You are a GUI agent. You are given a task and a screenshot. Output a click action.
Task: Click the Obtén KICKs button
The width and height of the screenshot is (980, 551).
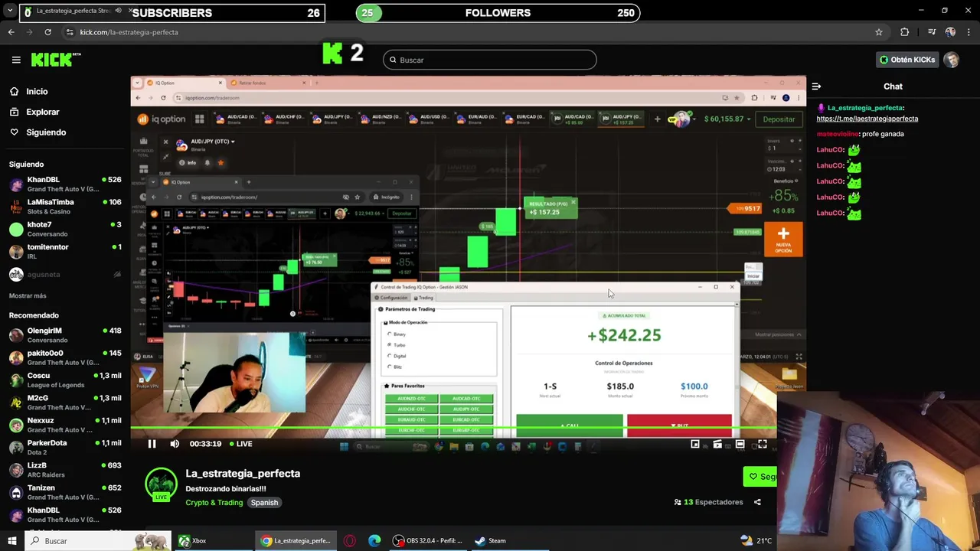(x=907, y=60)
